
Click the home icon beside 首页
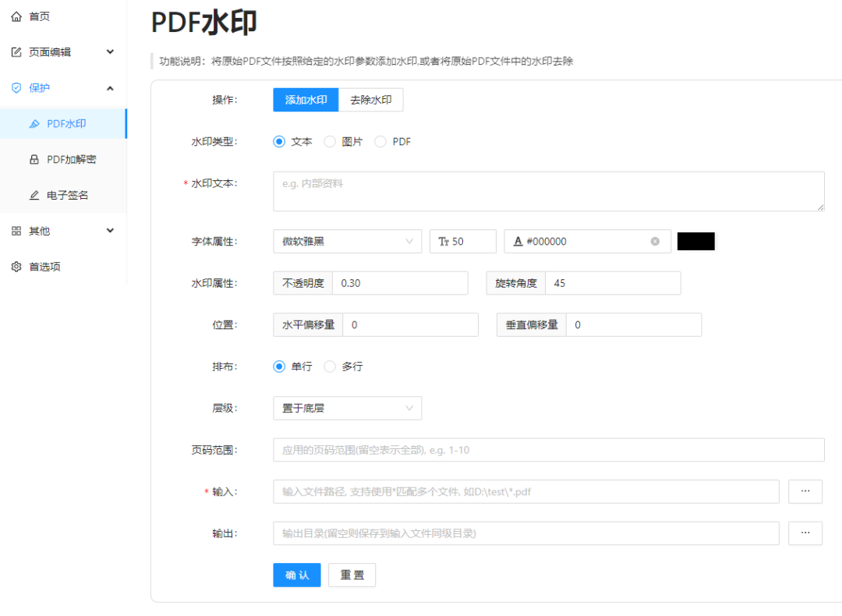[16, 16]
